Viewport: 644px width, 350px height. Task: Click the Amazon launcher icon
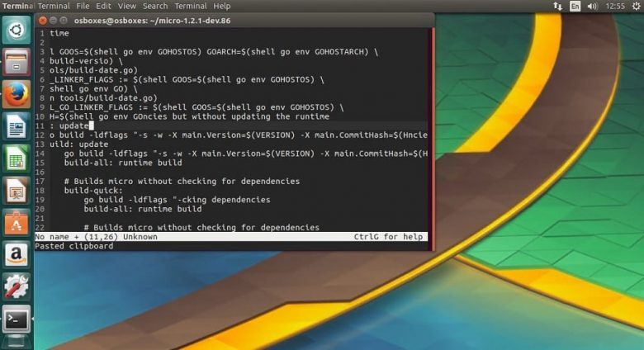(17, 253)
